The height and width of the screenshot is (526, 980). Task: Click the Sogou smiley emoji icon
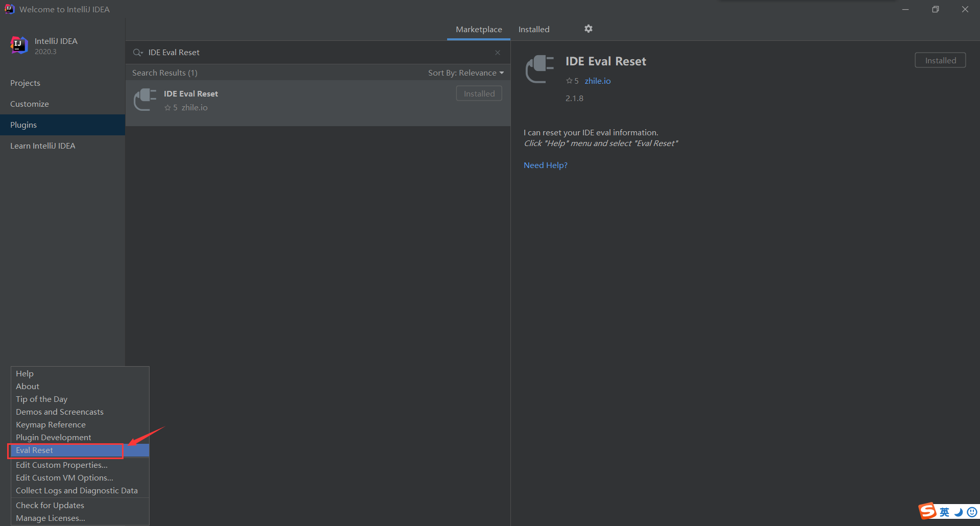tap(972, 512)
